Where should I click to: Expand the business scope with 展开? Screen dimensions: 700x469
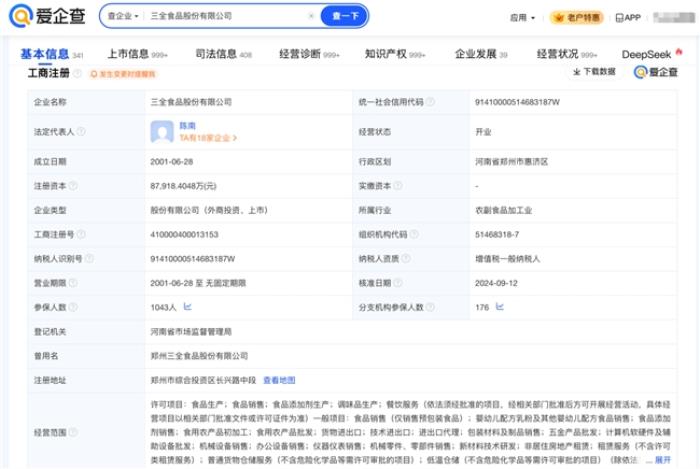coord(662,460)
